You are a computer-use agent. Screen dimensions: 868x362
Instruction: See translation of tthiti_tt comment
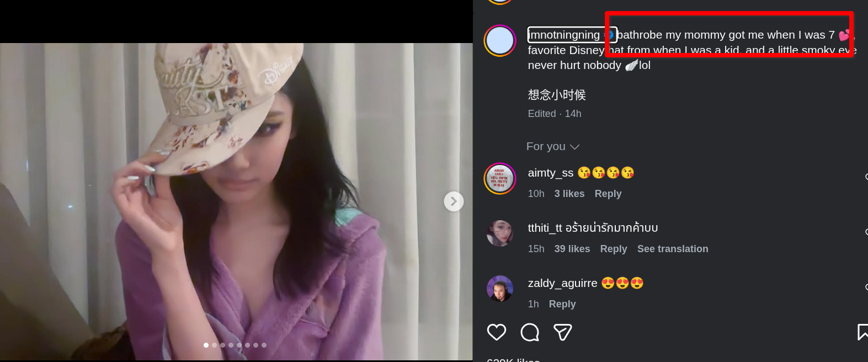coord(673,249)
